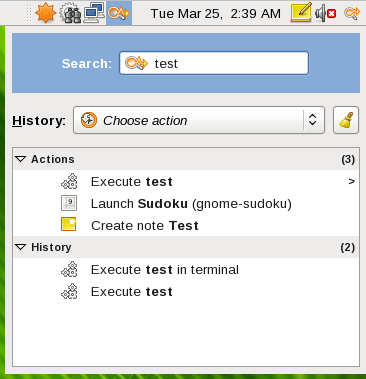This screenshot has height=379, width=366.
Task: Click the Deskbar icon at panel's right edge
Action: tap(352, 13)
